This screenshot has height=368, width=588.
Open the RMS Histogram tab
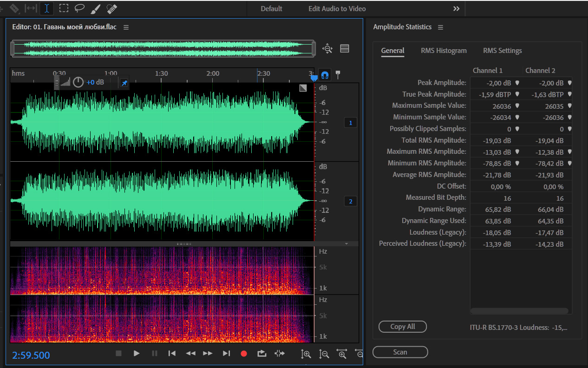click(444, 51)
